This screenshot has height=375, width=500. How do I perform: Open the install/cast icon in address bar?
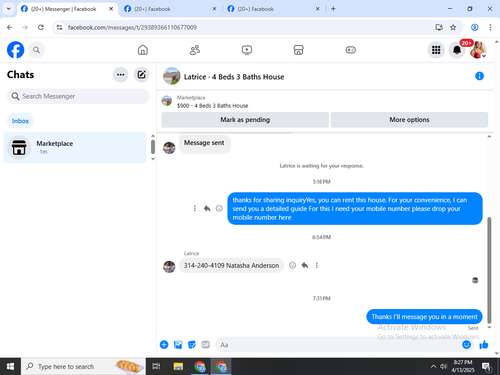tap(439, 27)
